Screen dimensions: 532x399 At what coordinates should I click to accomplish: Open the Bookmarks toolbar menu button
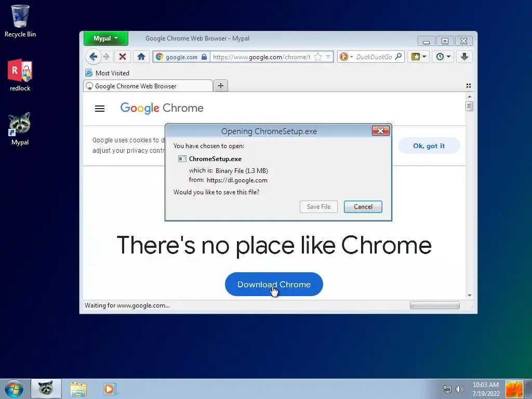(418, 57)
